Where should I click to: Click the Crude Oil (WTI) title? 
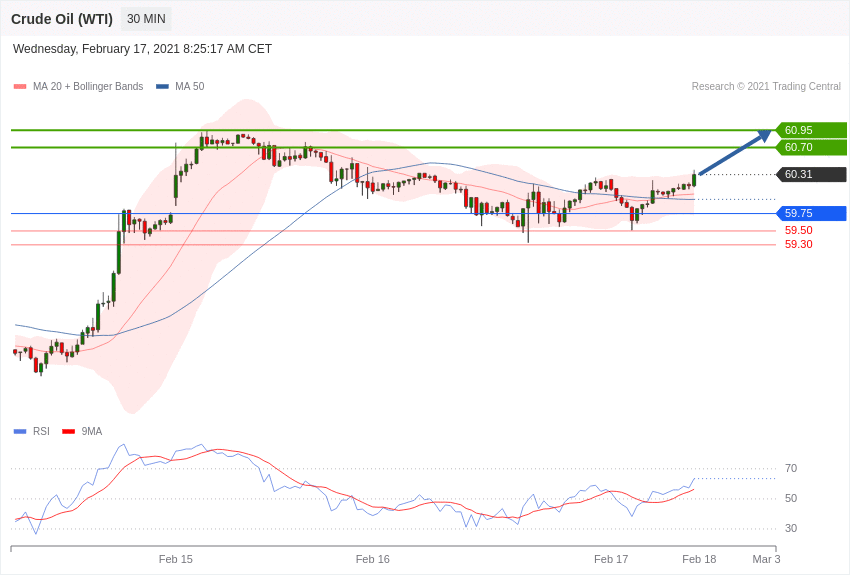click(x=62, y=19)
